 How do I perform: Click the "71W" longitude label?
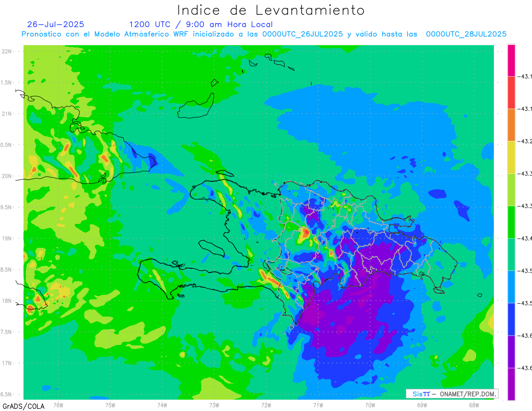318,405
